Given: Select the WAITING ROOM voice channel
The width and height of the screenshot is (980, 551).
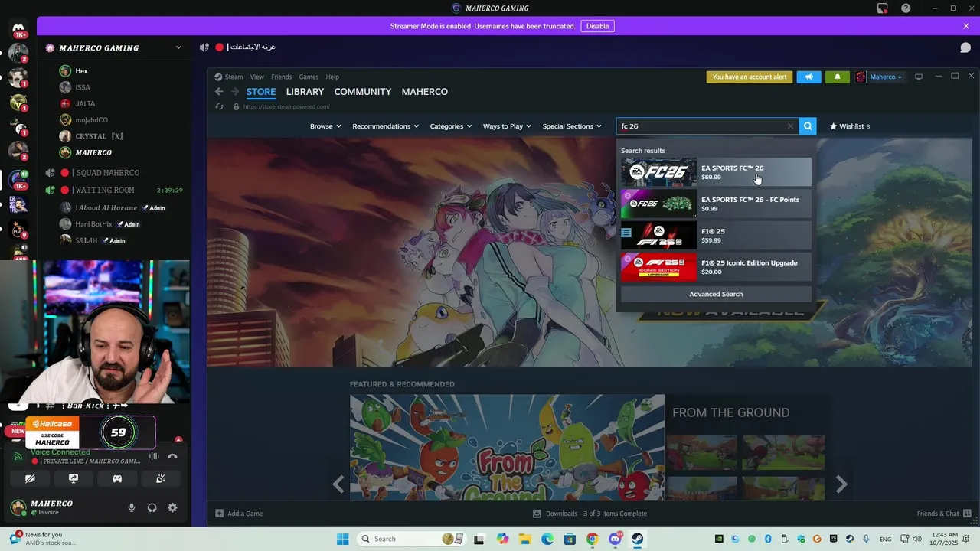Looking at the screenshot, I should [x=103, y=190].
